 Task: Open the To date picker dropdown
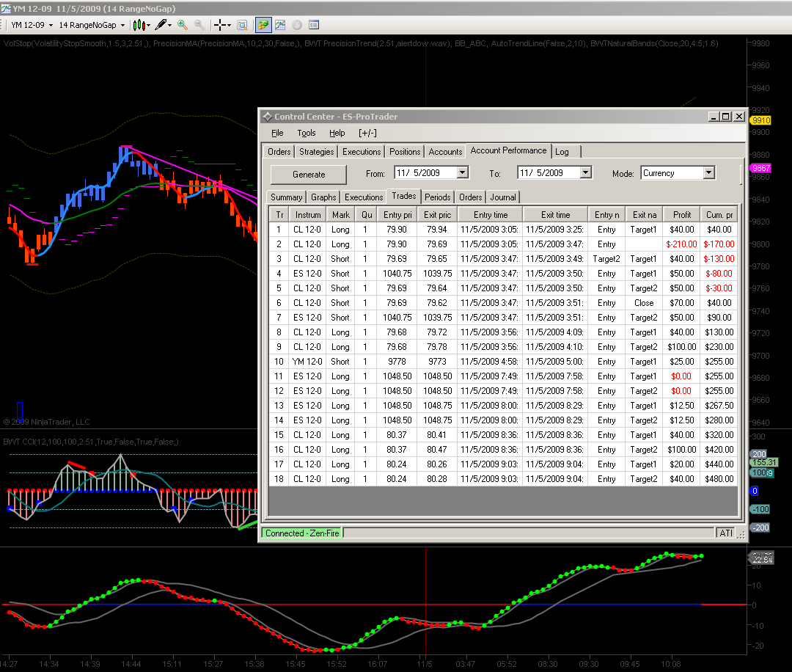tap(585, 173)
